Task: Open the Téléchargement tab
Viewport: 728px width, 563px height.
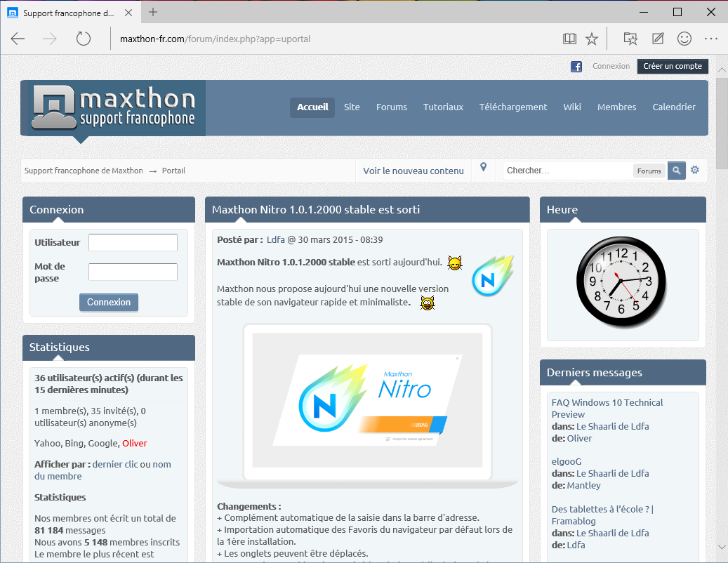Action: coord(513,107)
